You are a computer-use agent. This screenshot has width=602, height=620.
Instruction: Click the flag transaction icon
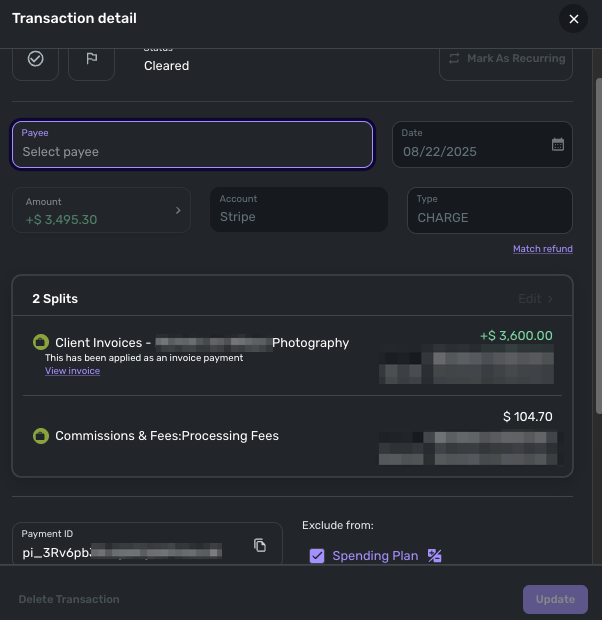click(x=91, y=59)
